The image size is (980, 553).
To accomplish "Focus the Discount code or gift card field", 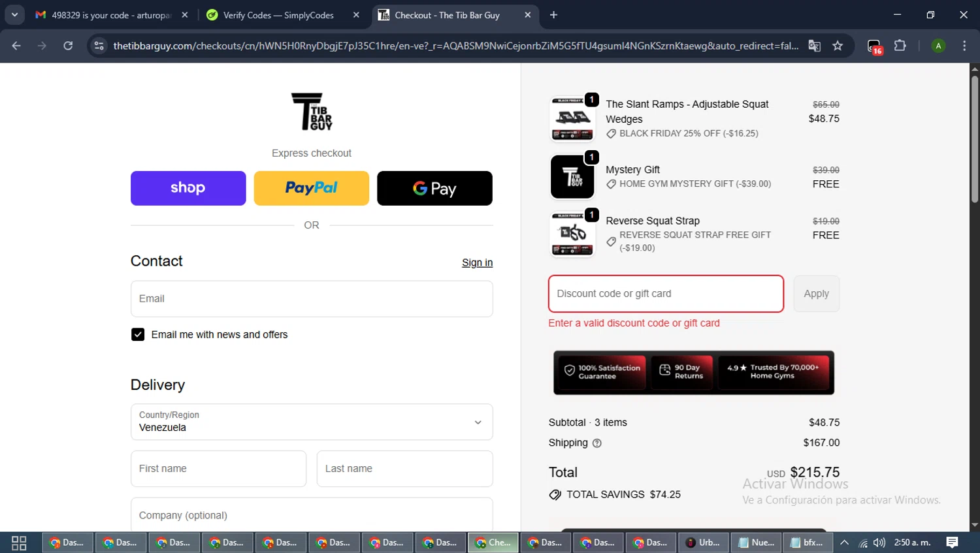I will pyautogui.click(x=666, y=294).
